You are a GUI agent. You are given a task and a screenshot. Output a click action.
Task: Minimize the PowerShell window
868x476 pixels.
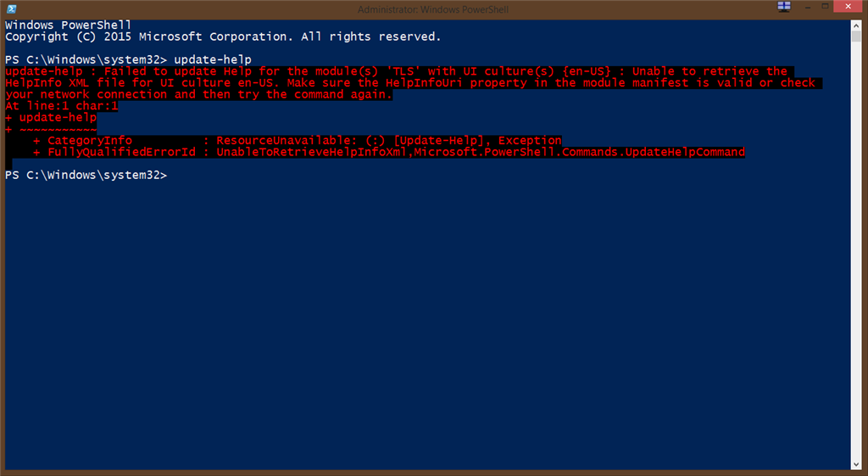click(x=808, y=7)
